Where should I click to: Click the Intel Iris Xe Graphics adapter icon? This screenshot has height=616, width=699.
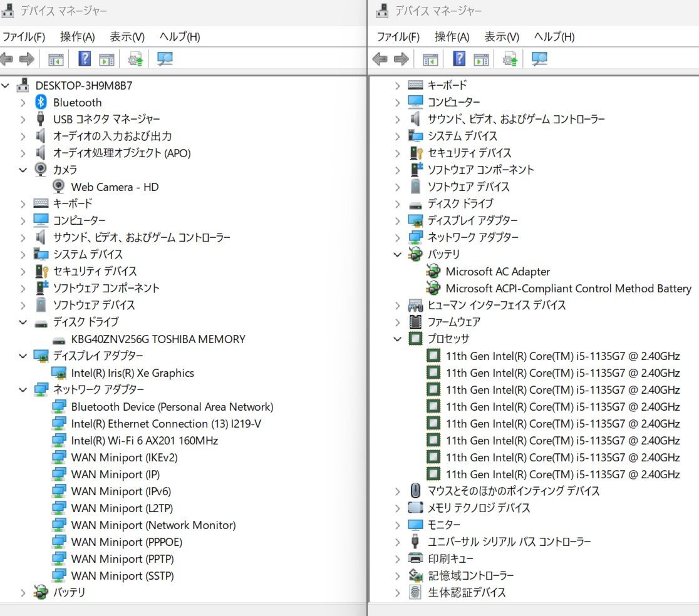pos(59,372)
